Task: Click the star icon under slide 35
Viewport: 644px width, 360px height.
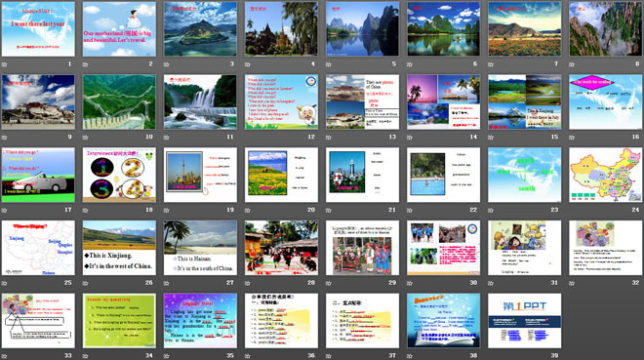Action: click(167, 356)
